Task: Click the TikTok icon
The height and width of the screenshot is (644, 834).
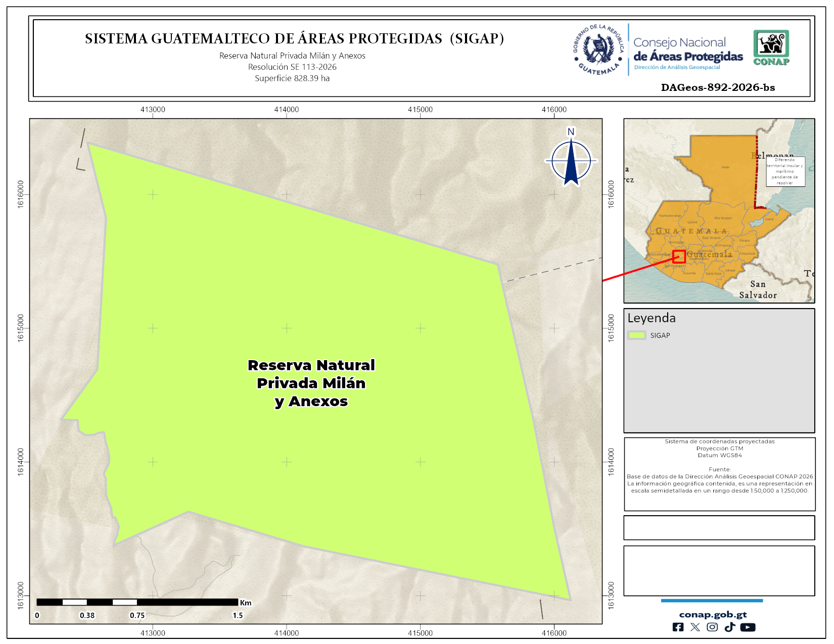Action: 729,627
